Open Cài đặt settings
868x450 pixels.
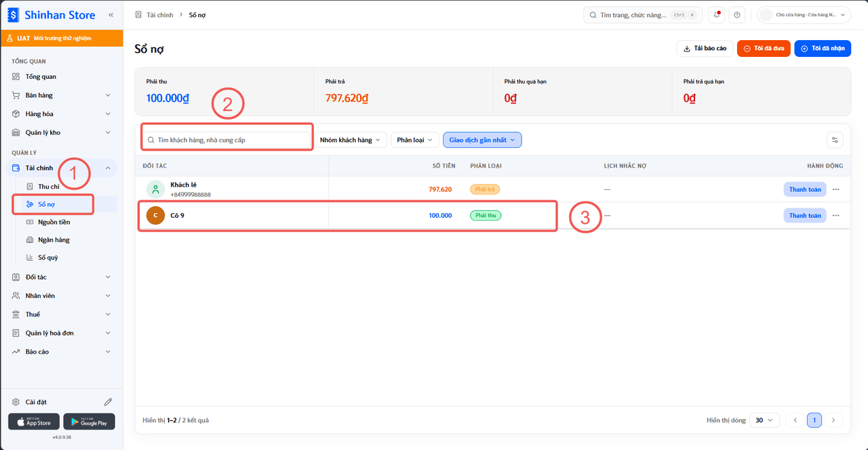pyautogui.click(x=37, y=402)
